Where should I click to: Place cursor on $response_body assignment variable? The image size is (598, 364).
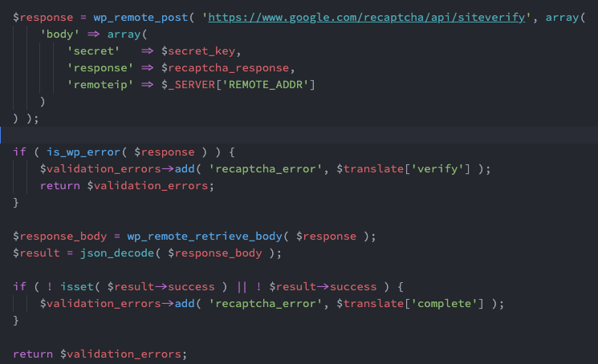pos(56,237)
